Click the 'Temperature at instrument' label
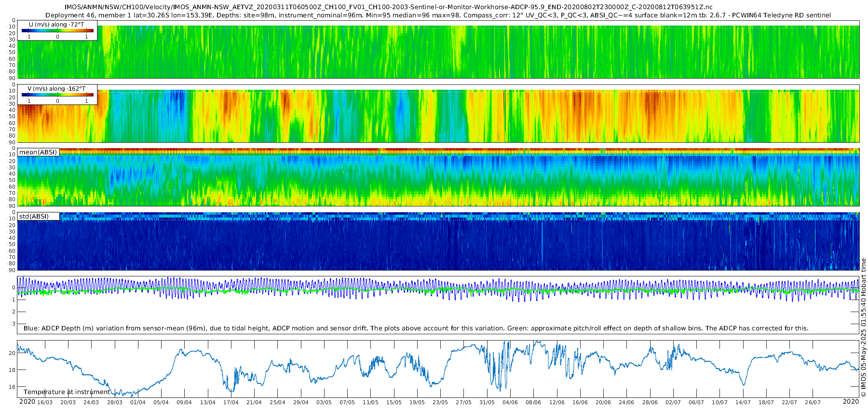Viewport: 868px width, 410px height. [67, 392]
